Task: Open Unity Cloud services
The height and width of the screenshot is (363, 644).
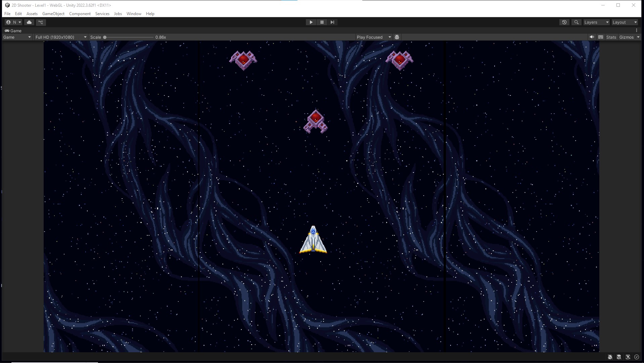Action: [x=29, y=22]
